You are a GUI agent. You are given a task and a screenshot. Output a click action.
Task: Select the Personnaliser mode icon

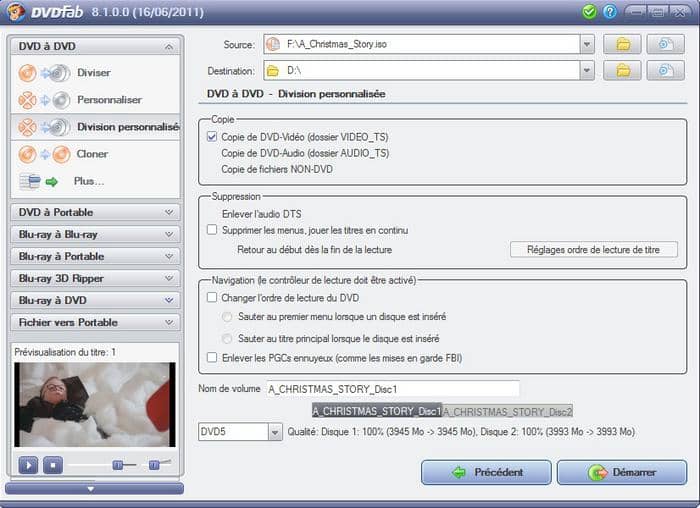coord(44,100)
